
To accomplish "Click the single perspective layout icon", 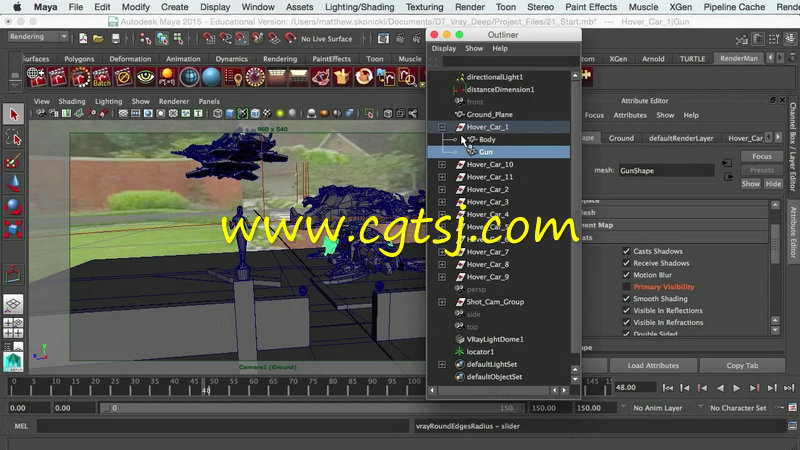I will point(13,304).
